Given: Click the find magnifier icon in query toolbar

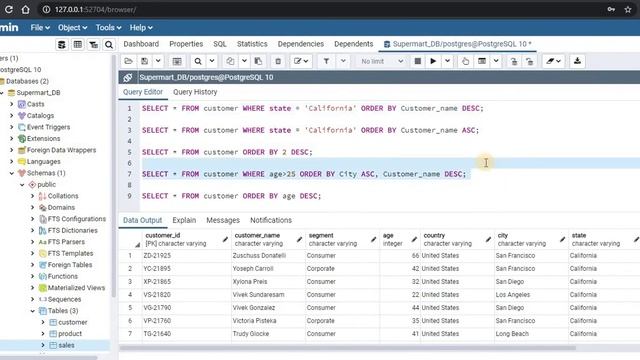Looking at the screenshot, I should pos(198,61).
